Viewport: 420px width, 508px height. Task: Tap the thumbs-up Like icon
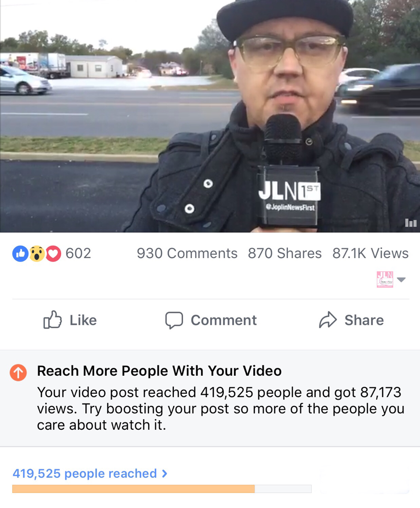pos(52,320)
